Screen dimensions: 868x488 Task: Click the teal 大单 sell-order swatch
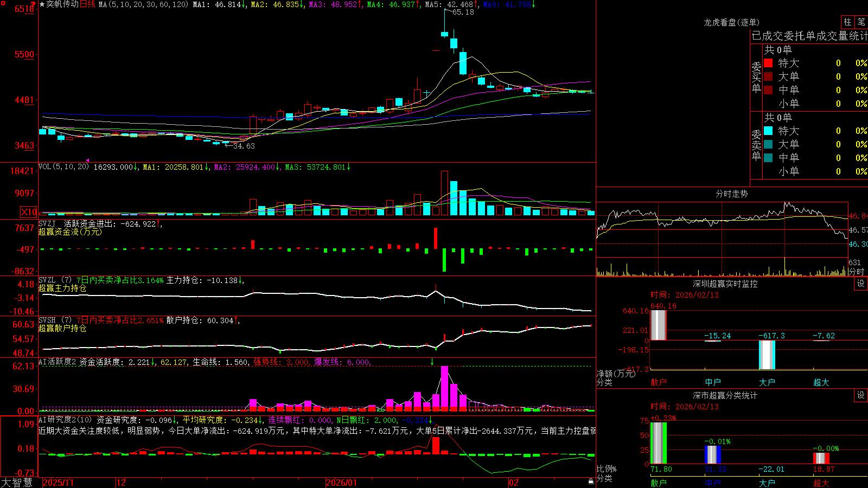pyautogui.click(x=768, y=144)
